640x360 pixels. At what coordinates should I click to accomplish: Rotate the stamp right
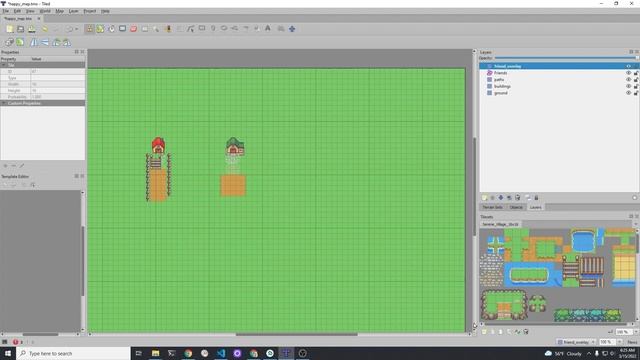pyautogui.click(x=67, y=42)
